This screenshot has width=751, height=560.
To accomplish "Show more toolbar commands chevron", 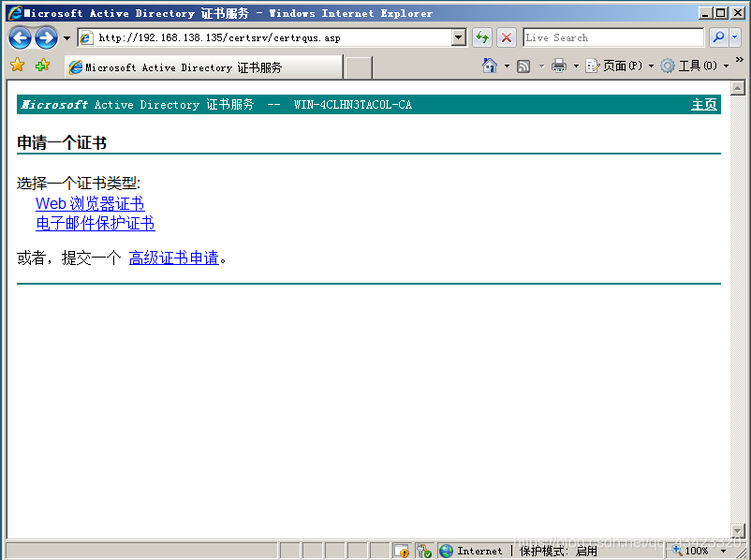I will 740,59.
